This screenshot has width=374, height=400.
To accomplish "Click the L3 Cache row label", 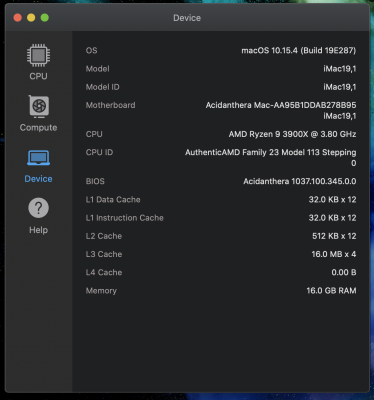I will click(x=104, y=254).
